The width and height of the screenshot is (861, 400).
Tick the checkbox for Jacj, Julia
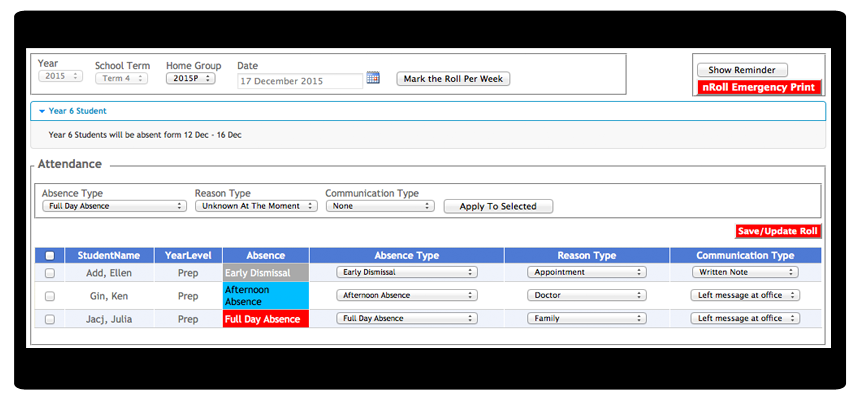pos(50,319)
